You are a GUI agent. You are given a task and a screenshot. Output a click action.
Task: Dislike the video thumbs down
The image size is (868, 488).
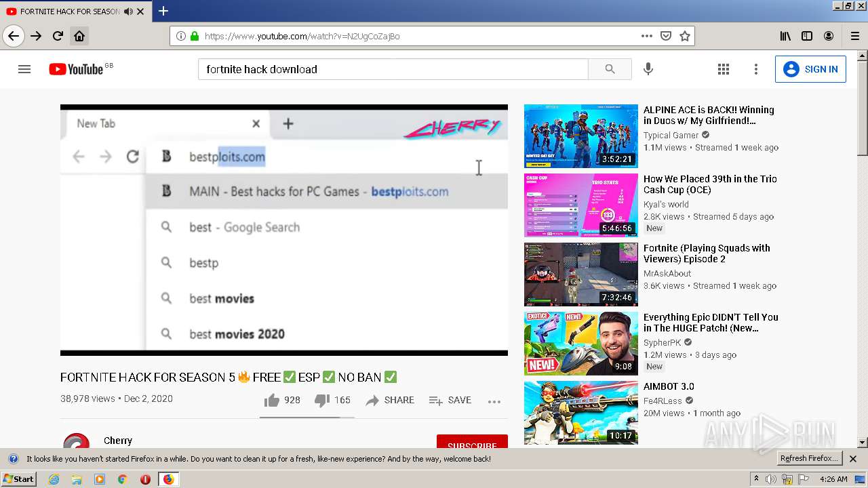tap(332, 401)
